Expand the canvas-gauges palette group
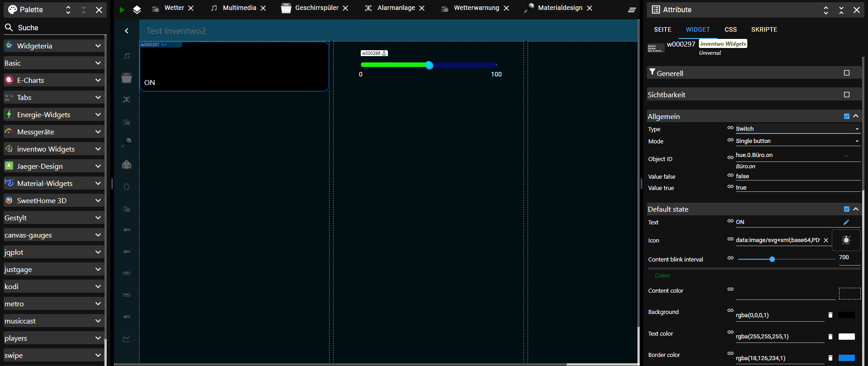 coord(54,235)
